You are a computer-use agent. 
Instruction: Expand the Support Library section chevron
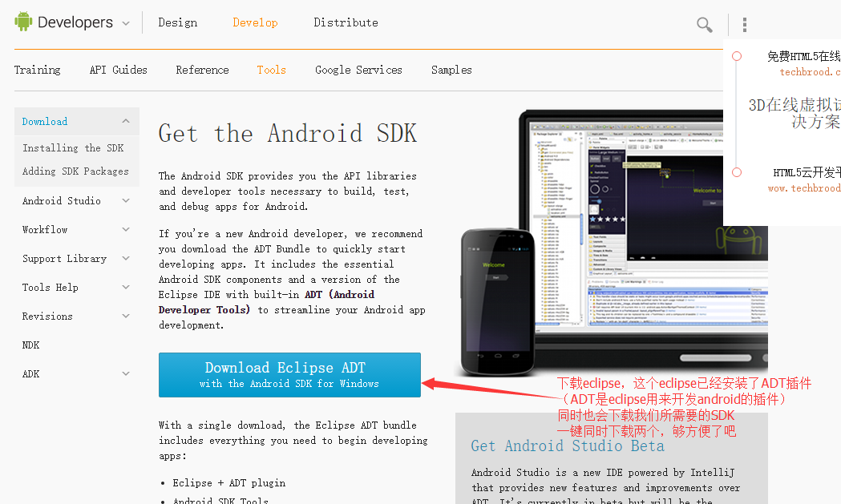[126, 259]
